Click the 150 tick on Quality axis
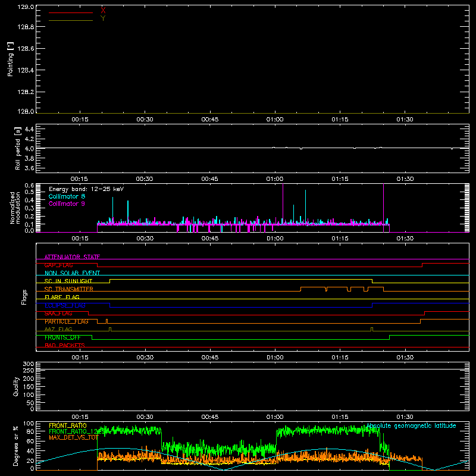Image resolution: width=476 pixels, height=476 pixels. [x=28, y=387]
